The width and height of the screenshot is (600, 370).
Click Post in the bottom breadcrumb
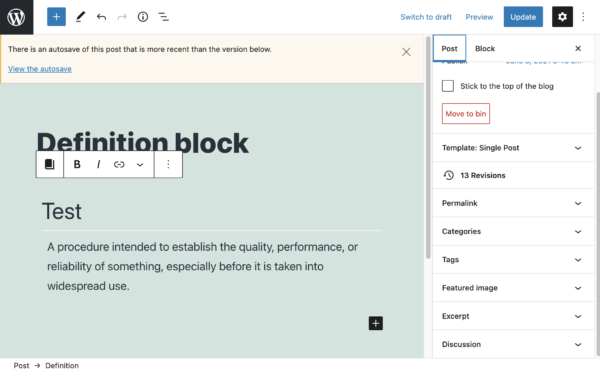click(x=21, y=365)
